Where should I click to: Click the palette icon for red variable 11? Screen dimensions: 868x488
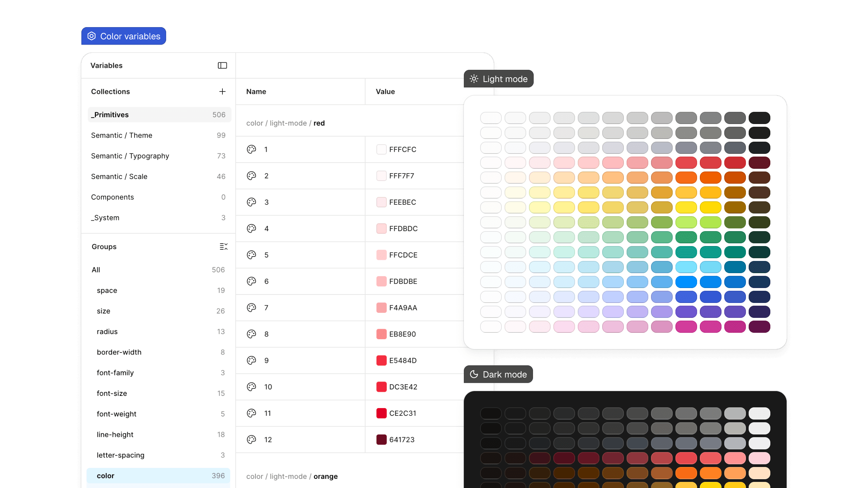pos(252,413)
